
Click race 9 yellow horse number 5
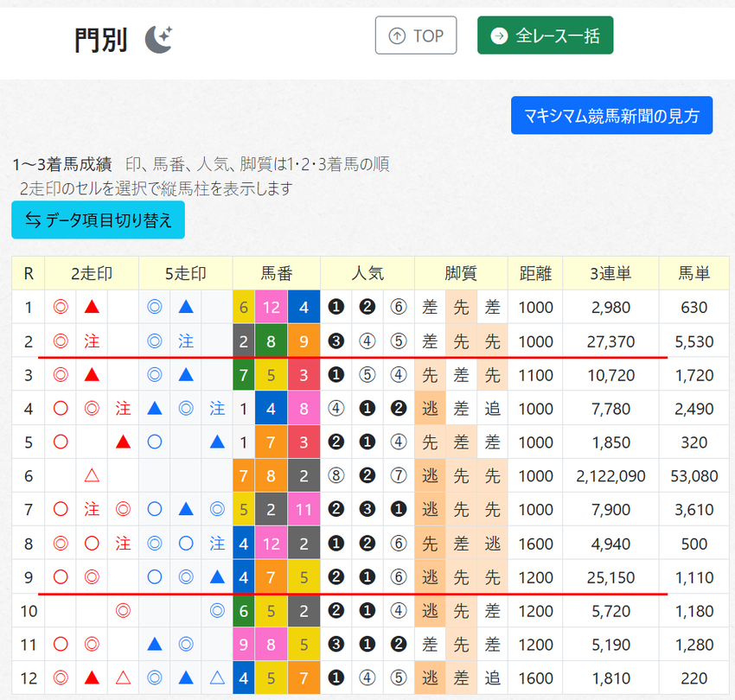[304, 576]
